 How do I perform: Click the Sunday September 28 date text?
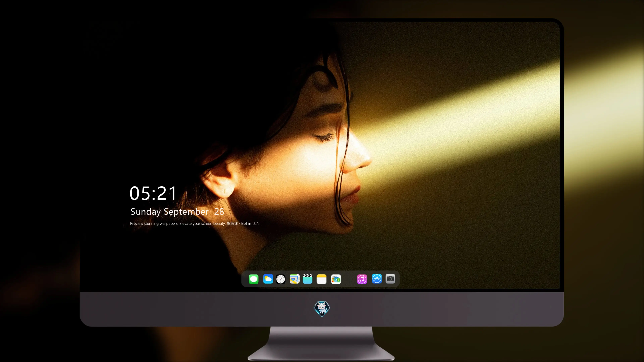177,212
